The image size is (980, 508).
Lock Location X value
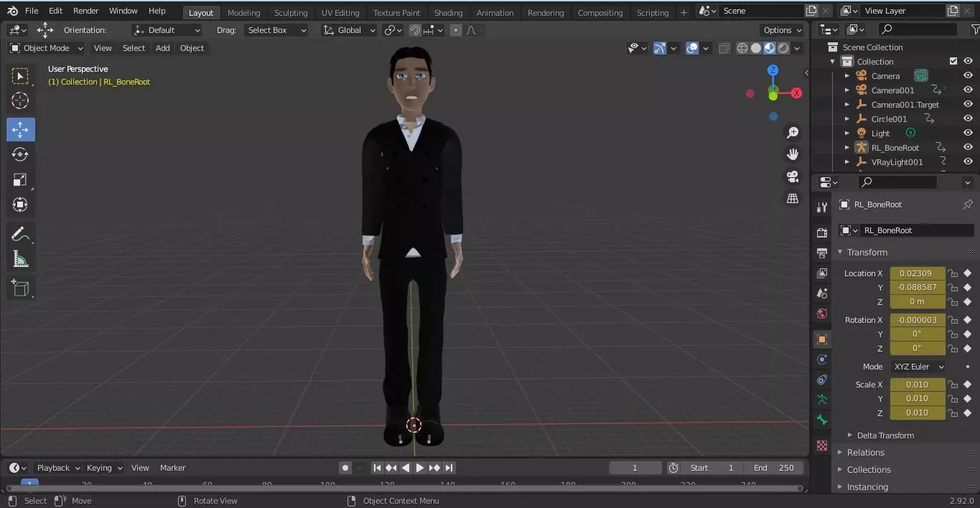[953, 273]
